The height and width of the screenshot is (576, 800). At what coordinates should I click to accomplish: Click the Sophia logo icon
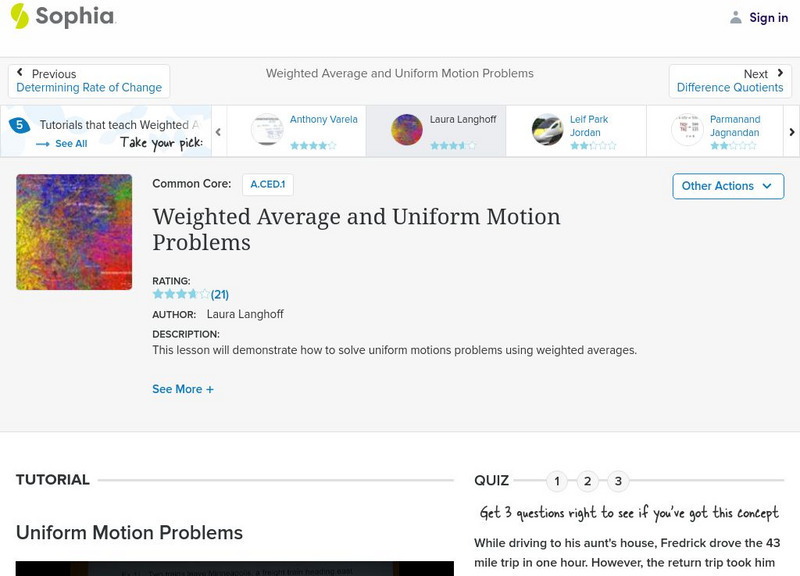click(20, 16)
